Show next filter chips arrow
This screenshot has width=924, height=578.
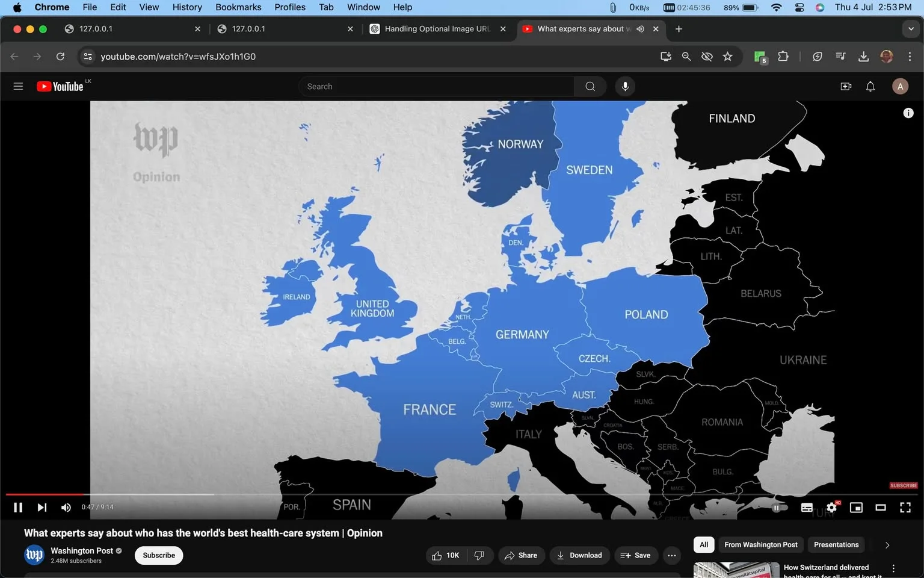pyautogui.click(x=887, y=545)
